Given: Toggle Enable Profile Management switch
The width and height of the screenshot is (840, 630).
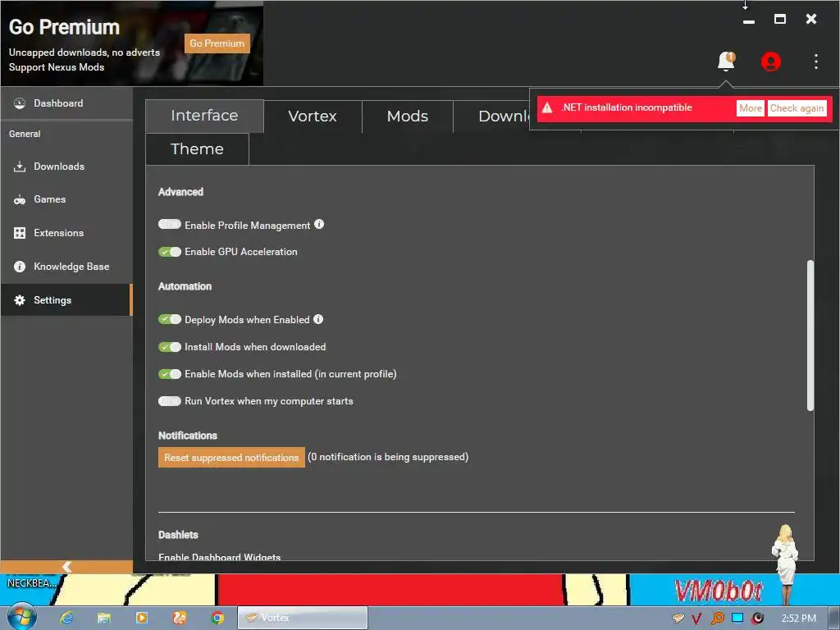Looking at the screenshot, I should coord(170,225).
